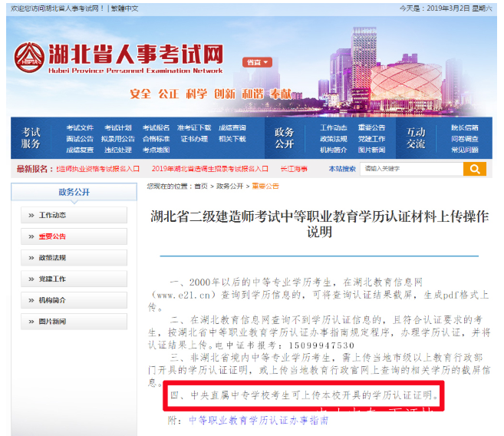Expand 政策法规 sidebar item
504x436 pixels.
74,258
